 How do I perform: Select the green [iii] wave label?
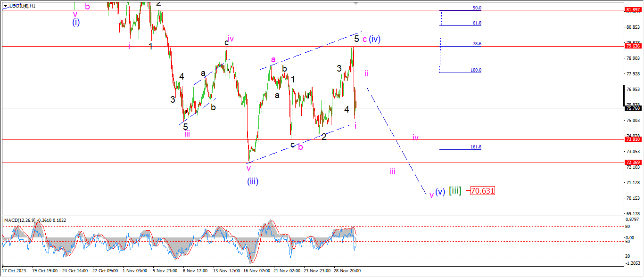pyautogui.click(x=455, y=191)
